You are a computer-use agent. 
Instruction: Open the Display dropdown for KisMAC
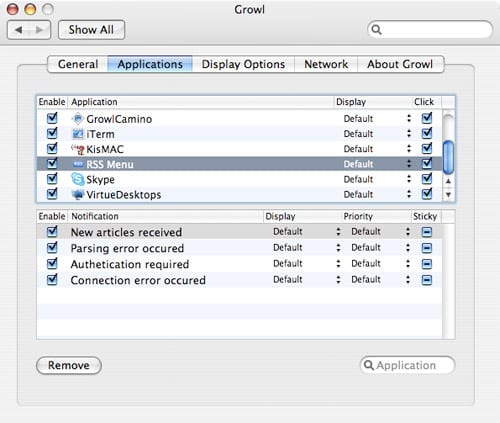point(377,149)
